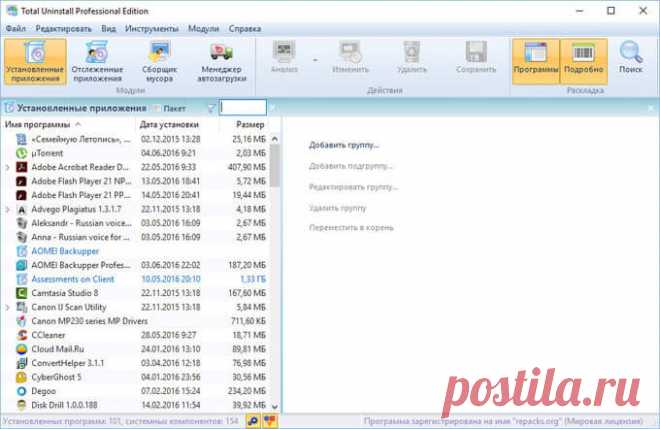Select the Degoo program icon
The image size is (660, 429).
(21, 391)
